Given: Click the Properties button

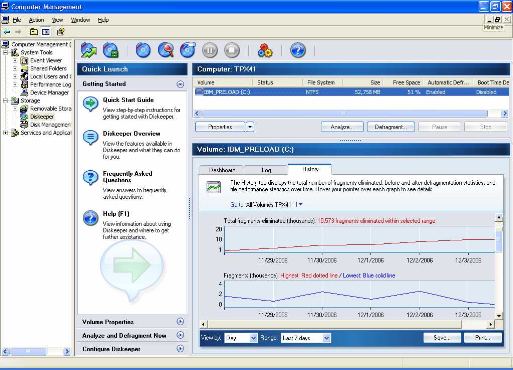Looking at the screenshot, I should [220, 127].
